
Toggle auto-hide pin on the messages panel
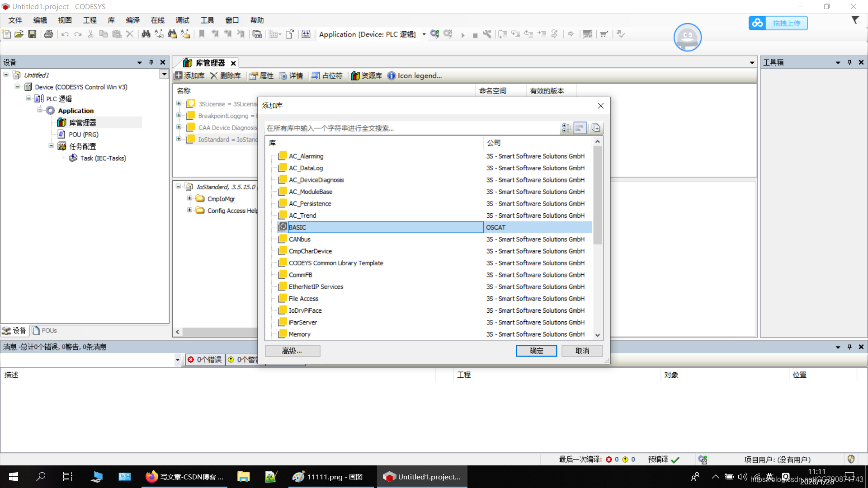click(x=849, y=347)
